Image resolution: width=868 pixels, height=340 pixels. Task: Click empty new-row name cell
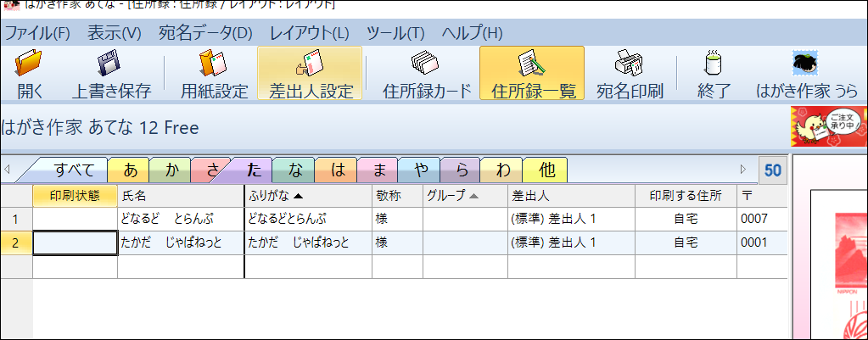click(x=181, y=266)
